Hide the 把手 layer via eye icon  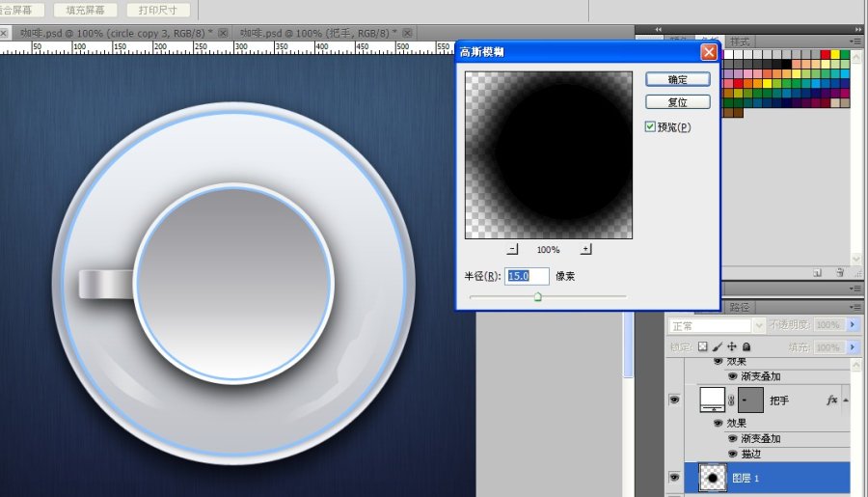[x=674, y=399]
